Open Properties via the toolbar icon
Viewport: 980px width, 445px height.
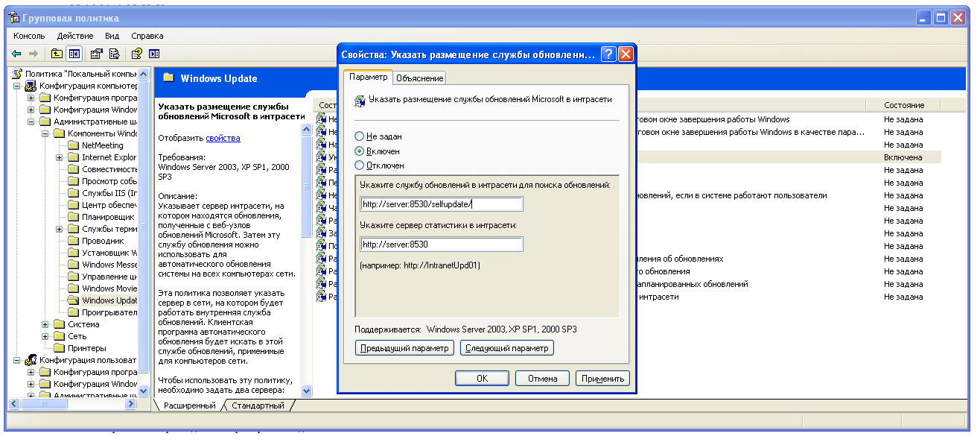(x=96, y=54)
